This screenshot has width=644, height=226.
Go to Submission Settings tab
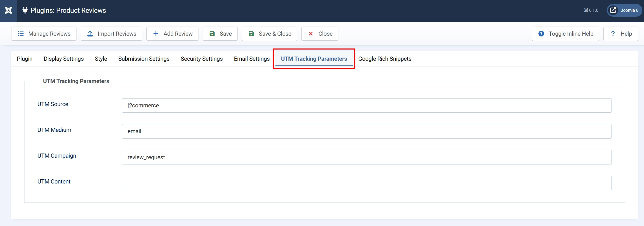point(144,59)
